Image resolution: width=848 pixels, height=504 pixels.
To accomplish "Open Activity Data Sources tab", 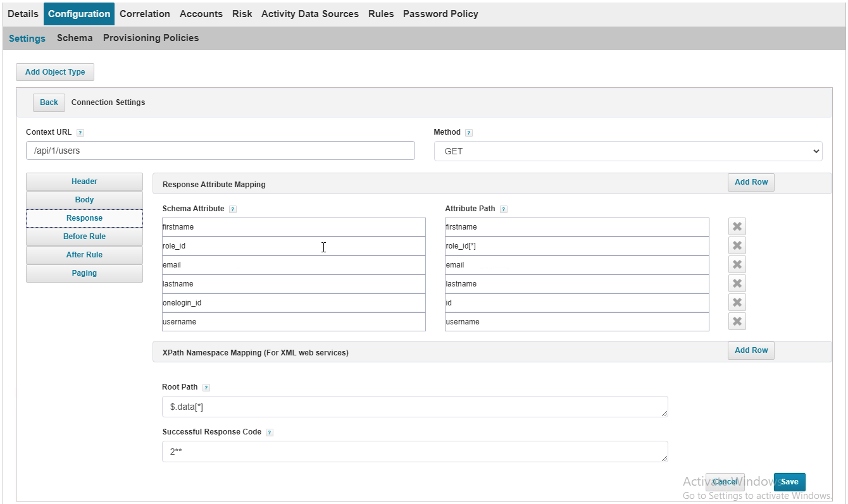I will tap(310, 14).
